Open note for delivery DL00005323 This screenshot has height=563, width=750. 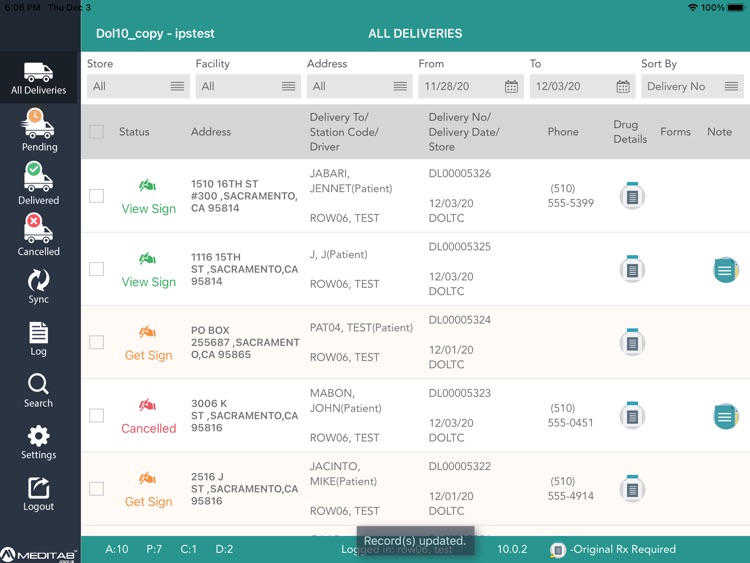725,416
